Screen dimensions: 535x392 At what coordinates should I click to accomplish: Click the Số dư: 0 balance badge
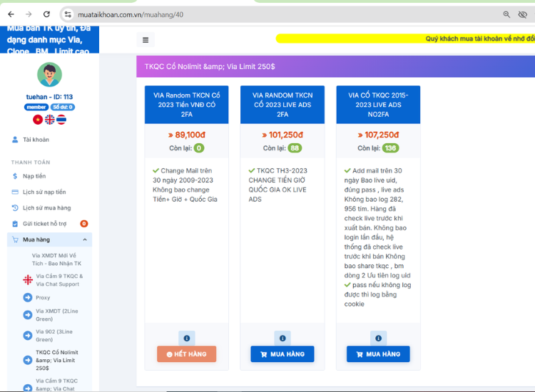63,107
